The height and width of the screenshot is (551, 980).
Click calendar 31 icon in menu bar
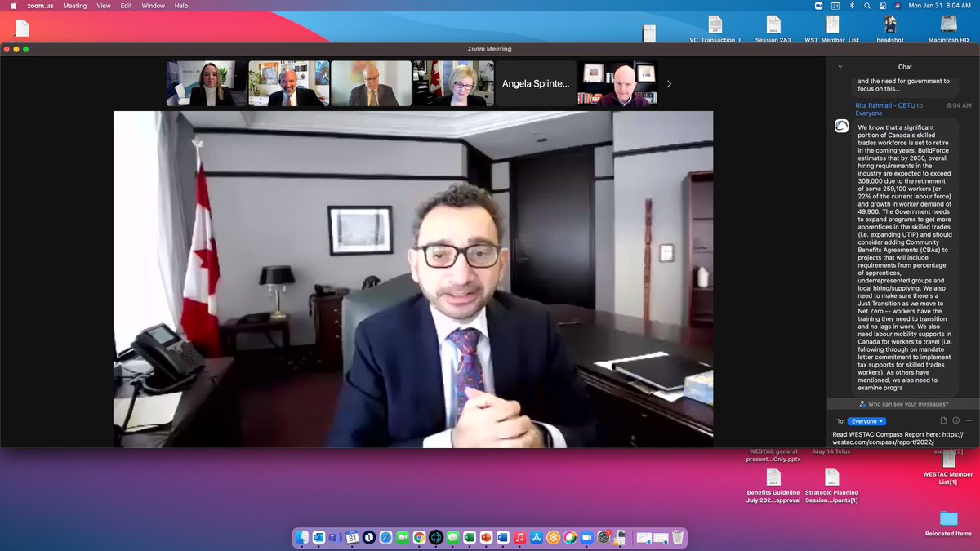(835, 6)
